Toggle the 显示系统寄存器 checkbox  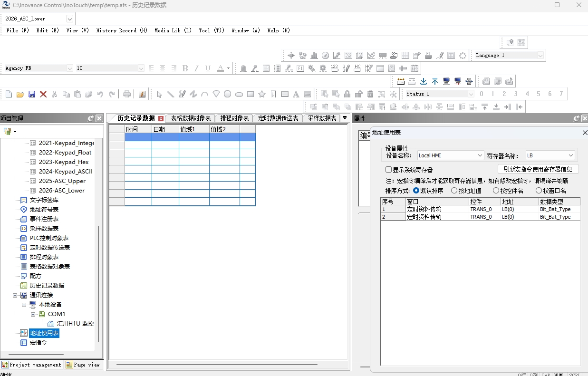[x=388, y=170]
